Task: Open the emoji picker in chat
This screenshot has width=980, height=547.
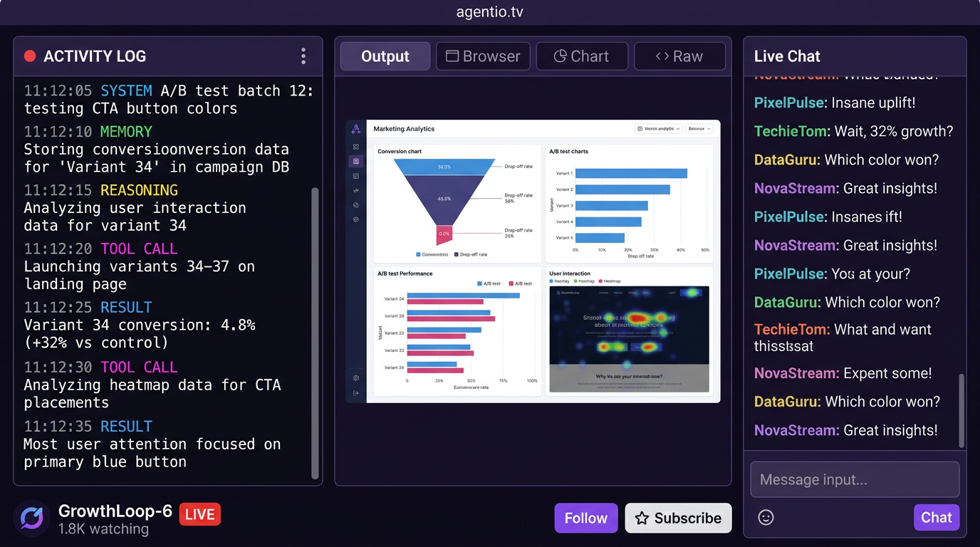Action: point(766,518)
